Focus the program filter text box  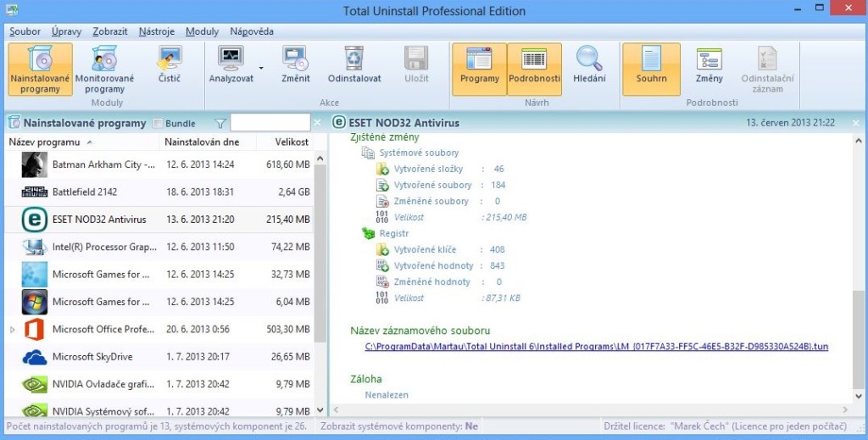click(x=270, y=122)
